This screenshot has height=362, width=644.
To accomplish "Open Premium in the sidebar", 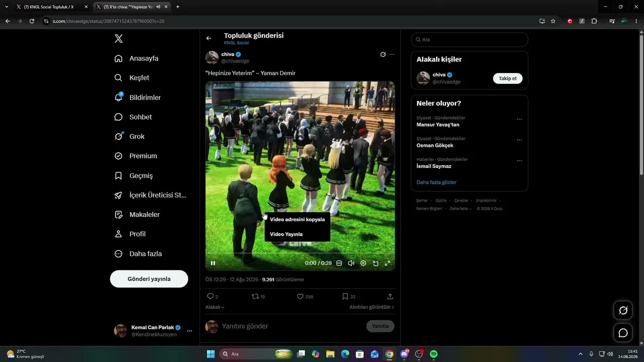I will click(135, 156).
